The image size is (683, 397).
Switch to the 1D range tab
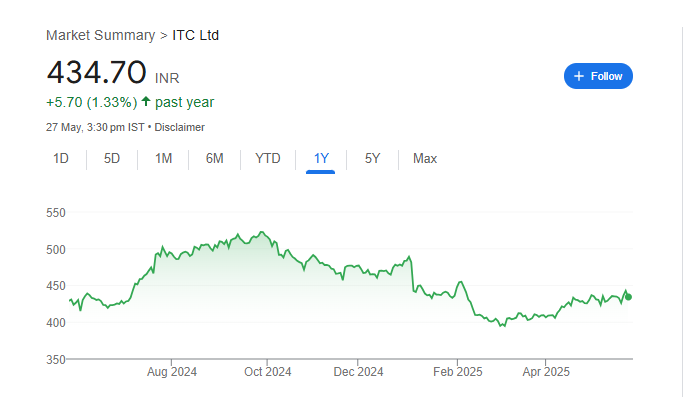pyautogui.click(x=61, y=158)
